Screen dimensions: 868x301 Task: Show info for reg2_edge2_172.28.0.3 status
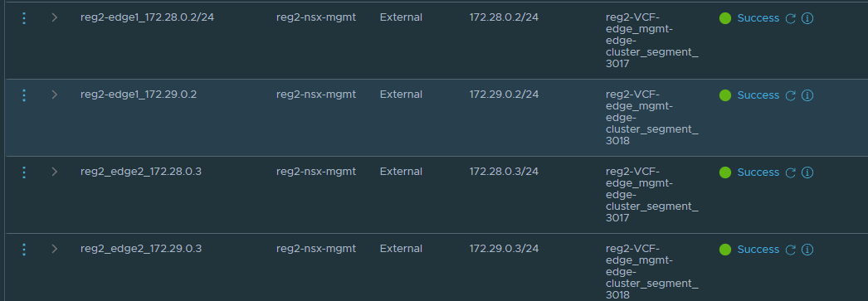(807, 172)
